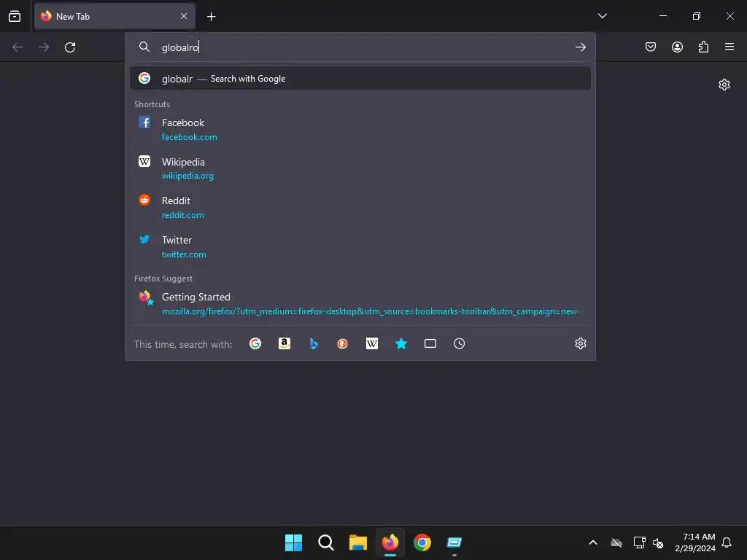Screen dimensions: 747x560
Task: Open muted volume tray icon
Action: 659,542
